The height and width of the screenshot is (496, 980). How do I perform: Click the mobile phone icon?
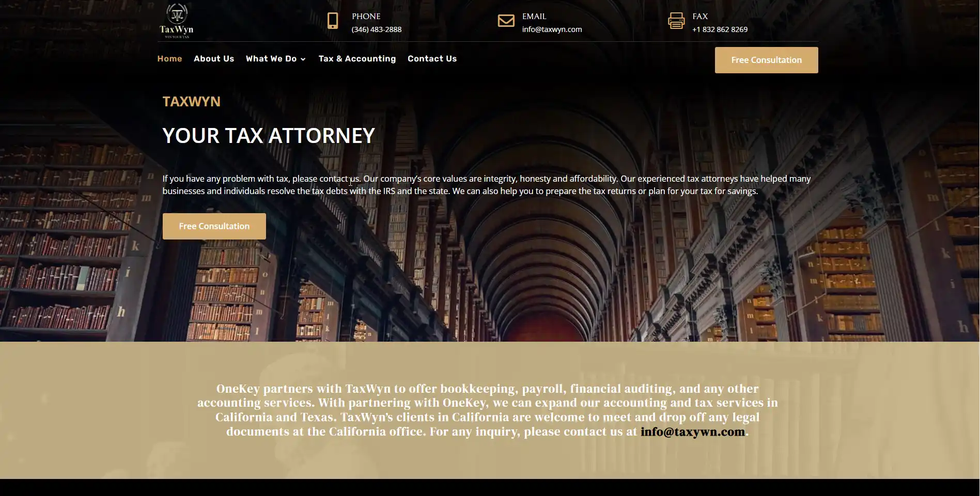(333, 21)
